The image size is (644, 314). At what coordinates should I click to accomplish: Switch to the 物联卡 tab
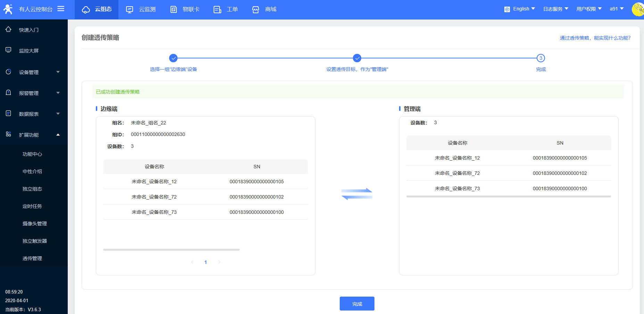(x=184, y=9)
